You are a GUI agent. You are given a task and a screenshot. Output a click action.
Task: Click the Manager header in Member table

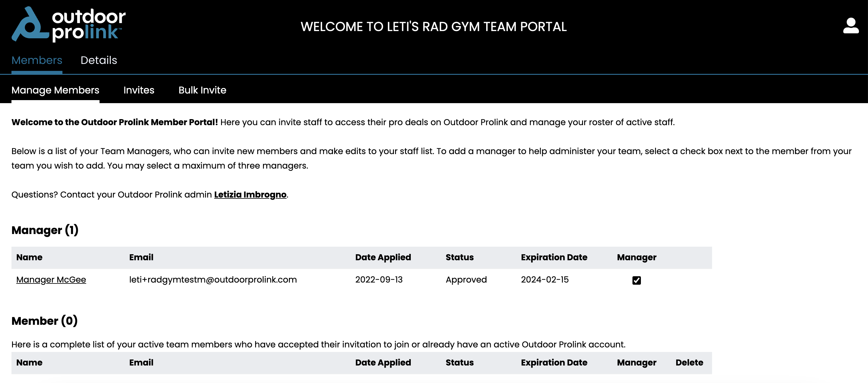(x=636, y=362)
